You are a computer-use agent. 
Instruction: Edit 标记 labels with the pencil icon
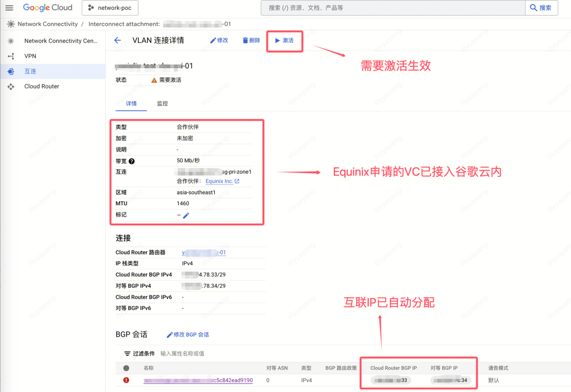186,215
